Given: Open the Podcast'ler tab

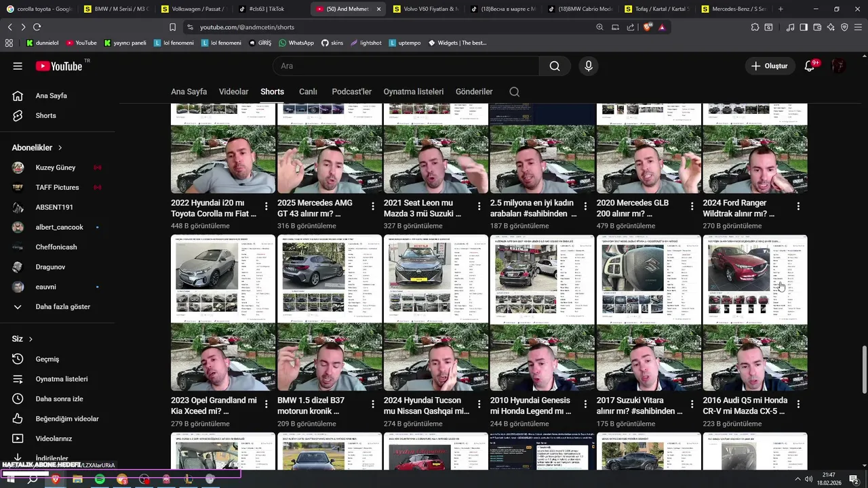Looking at the screenshot, I should tap(351, 91).
